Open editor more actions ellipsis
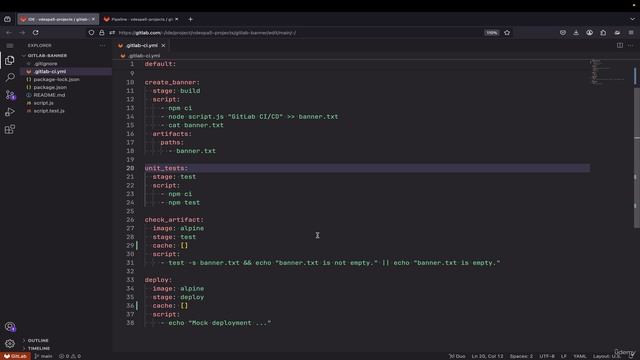Image resolution: width=640 pixels, height=360 pixels. point(631,45)
